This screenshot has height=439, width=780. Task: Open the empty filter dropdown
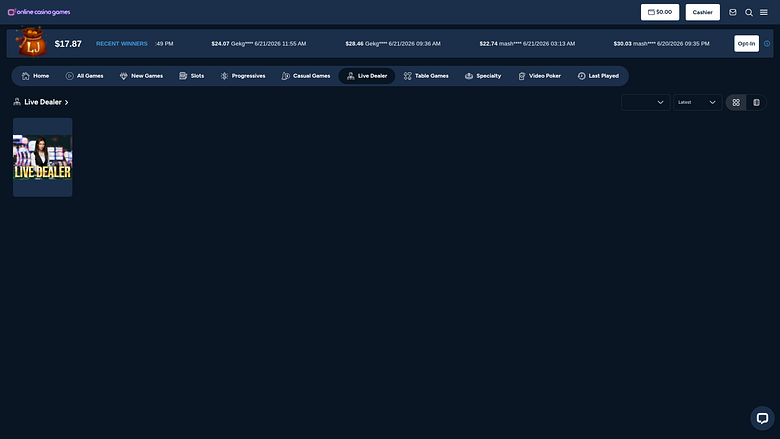pos(645,102)
